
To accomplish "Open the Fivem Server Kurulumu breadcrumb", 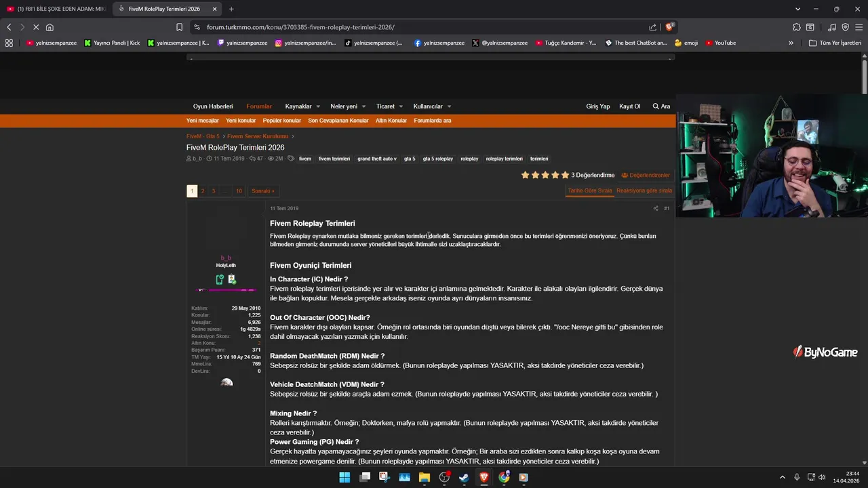I will tap(258, 136).
